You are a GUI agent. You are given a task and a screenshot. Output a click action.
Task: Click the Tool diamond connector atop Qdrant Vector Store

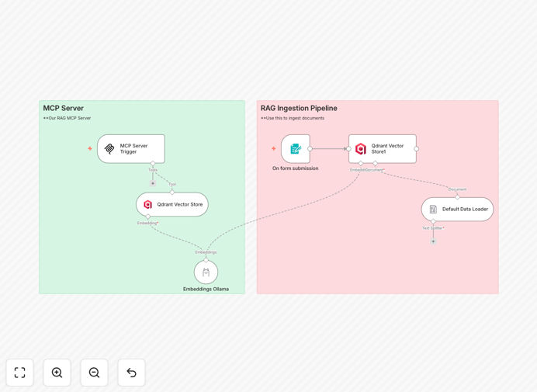pyautogui.click(x=172, y=193)
